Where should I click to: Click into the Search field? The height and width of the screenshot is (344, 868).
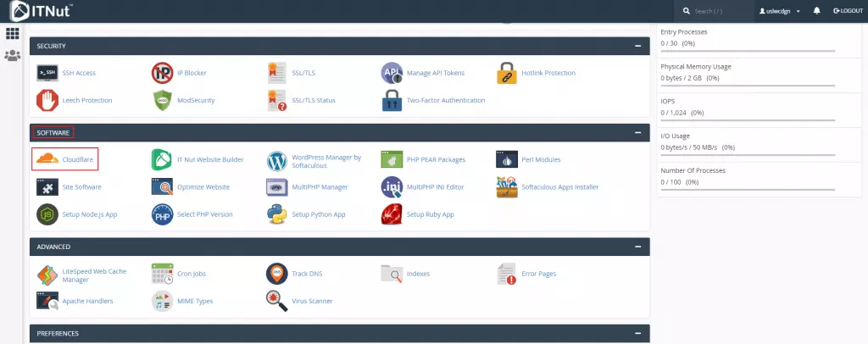point(714,11)
